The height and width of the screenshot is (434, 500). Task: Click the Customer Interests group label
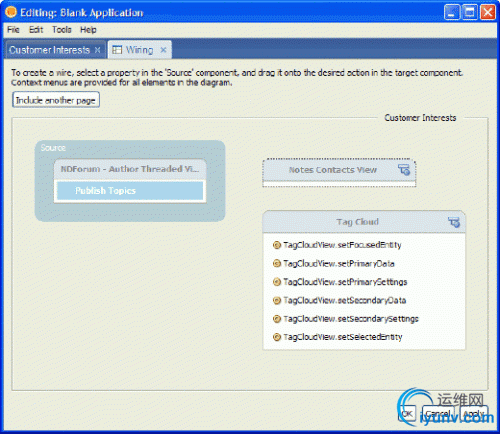420,118
